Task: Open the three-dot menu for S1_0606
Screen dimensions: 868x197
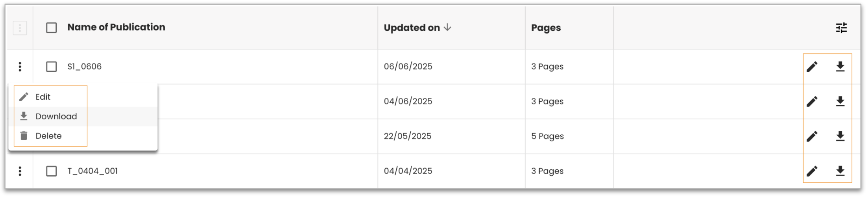Action: click(x=20, y=67)
